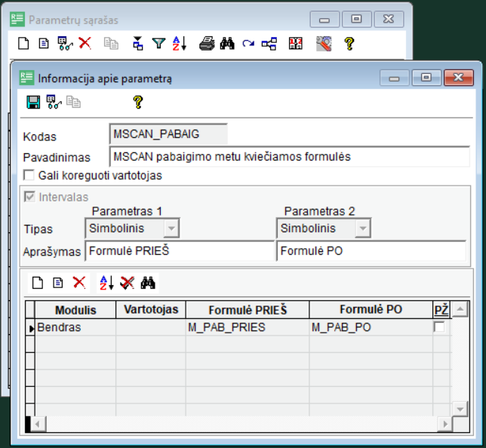Image resolution: width=486 pixels, height=448 pixels.
Task: Click the Pavadinimas text field
Action: pos(289,157)
